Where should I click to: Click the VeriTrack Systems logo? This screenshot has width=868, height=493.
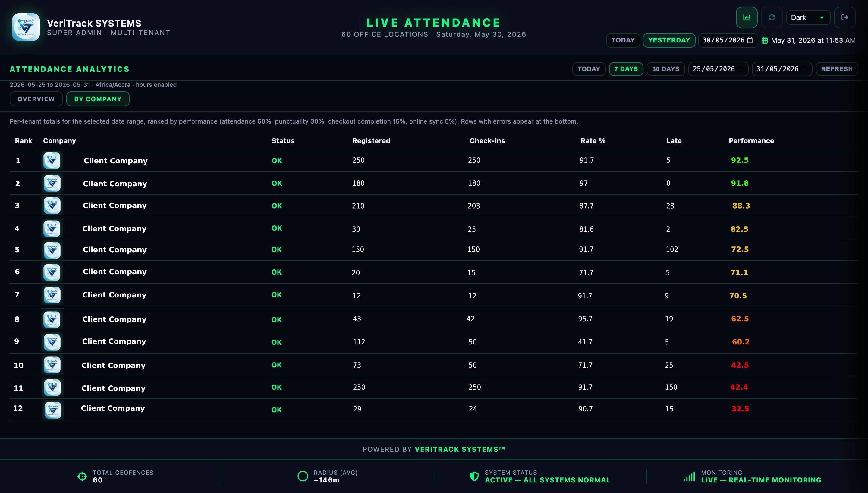26,27
